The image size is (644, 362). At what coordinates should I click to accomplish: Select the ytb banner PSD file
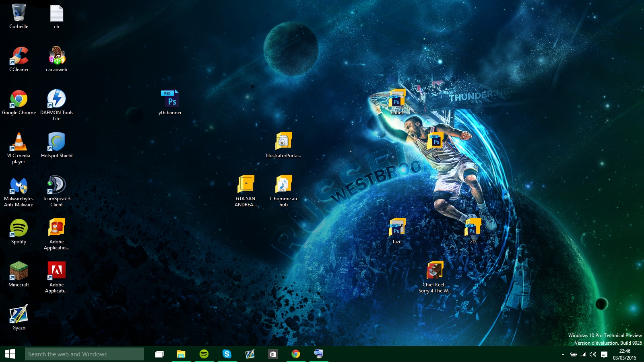click(170, 103)
